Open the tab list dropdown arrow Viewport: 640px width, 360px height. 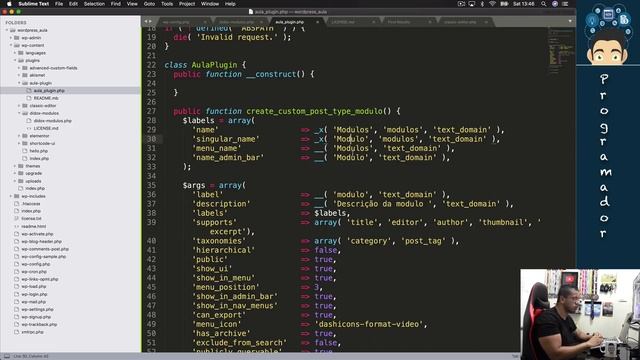click(x=570, y=21)
